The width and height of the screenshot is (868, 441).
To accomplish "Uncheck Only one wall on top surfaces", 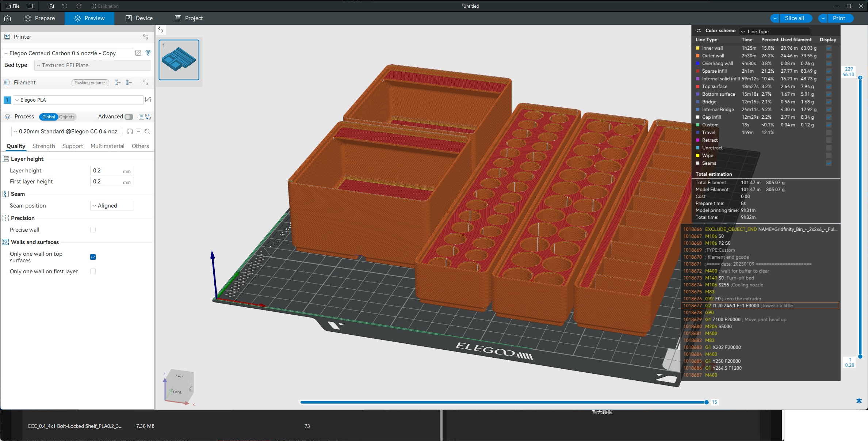I will [93, 257].
